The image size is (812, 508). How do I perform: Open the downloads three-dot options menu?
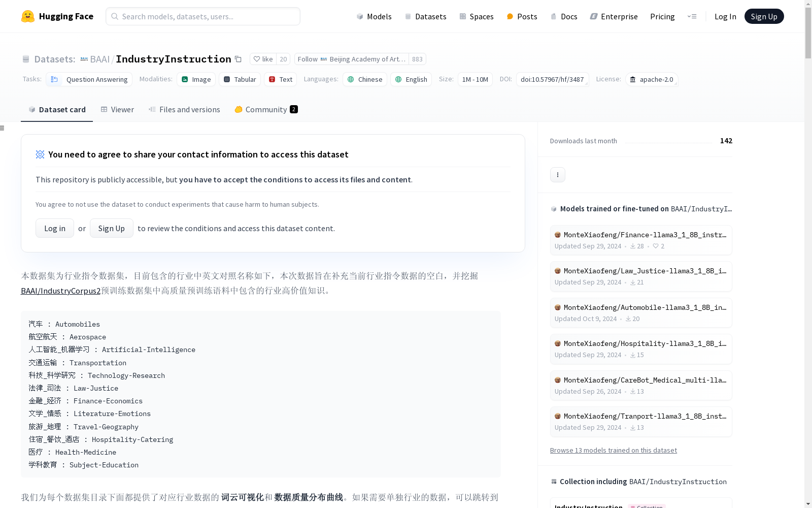[x=558, y=175]
